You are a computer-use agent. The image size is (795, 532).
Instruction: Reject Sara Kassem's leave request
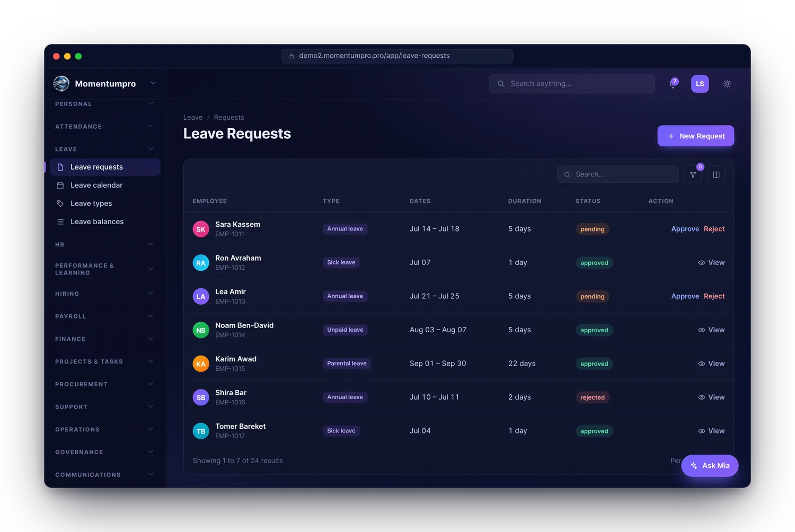coord(714,229)
